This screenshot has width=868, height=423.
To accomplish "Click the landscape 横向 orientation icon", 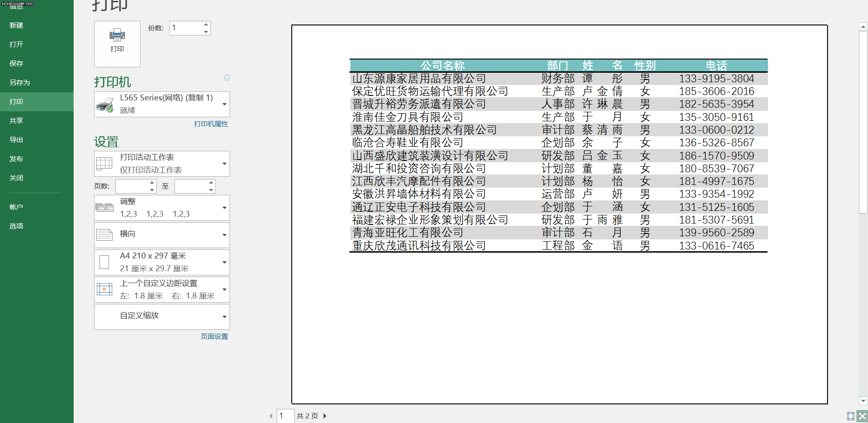I will tap(105, 235).
